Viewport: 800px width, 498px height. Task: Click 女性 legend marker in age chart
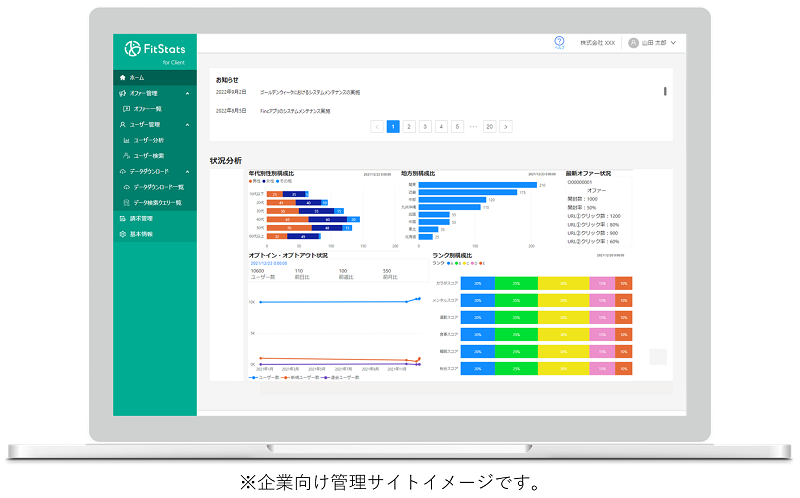coord(264,181)
